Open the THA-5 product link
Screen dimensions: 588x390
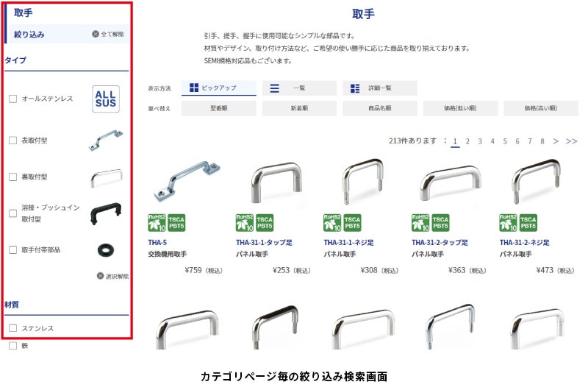pyautogui.click(x=157, y=243)
